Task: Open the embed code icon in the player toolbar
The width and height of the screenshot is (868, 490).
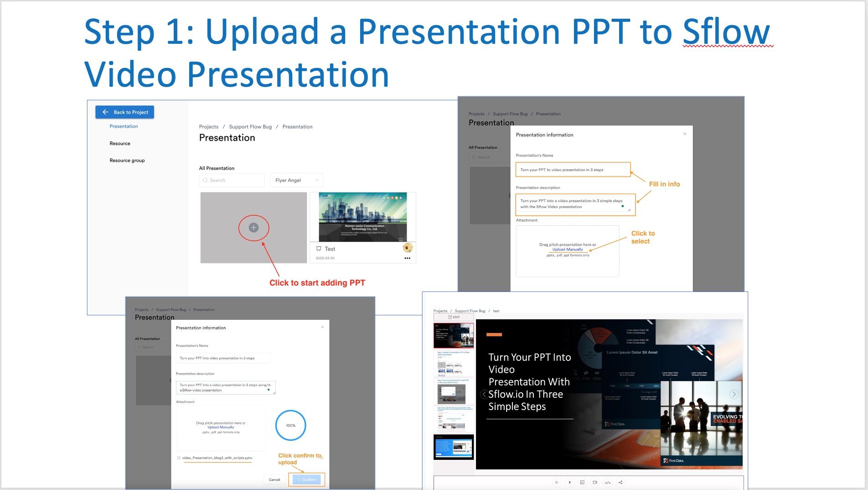Action: (607, 482)
